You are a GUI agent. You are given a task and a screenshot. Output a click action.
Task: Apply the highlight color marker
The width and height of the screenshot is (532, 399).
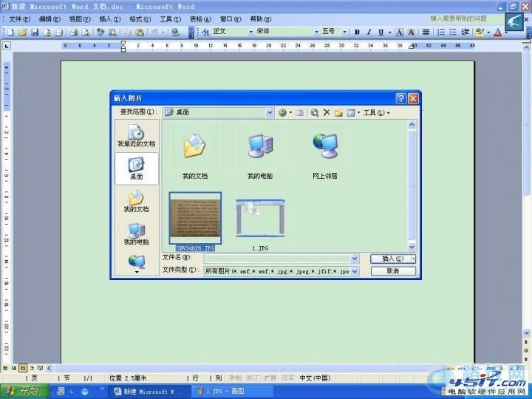[x=480, y=32]
